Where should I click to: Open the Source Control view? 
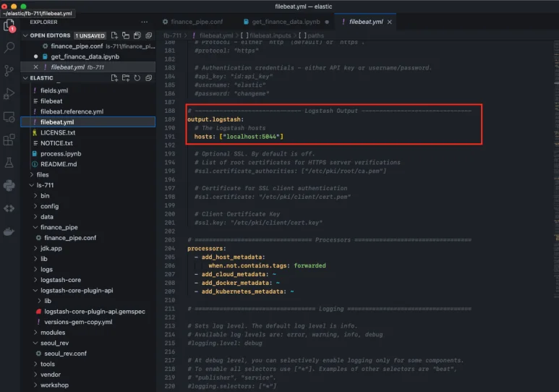(x=9, y=71)
